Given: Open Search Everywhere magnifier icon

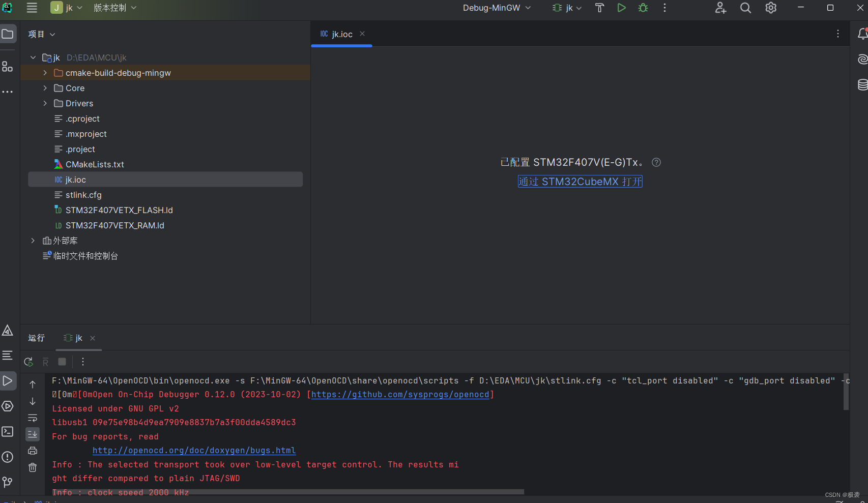Looking at the screenshot, I should click(745, 8).
